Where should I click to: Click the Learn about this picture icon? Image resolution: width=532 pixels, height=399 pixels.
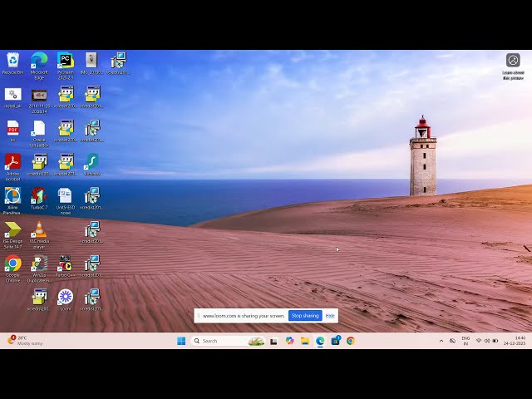(513, 61)
